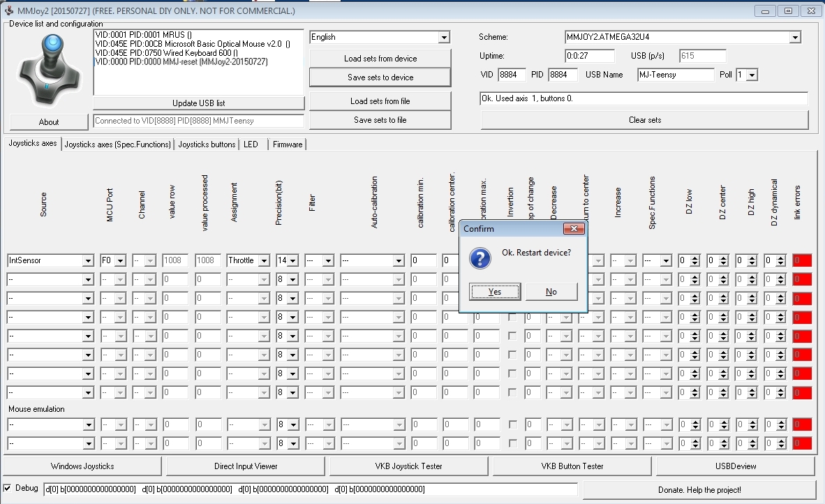Adjust first row DZ low stepper
The image size is (825, 504).
click(695, 260)
